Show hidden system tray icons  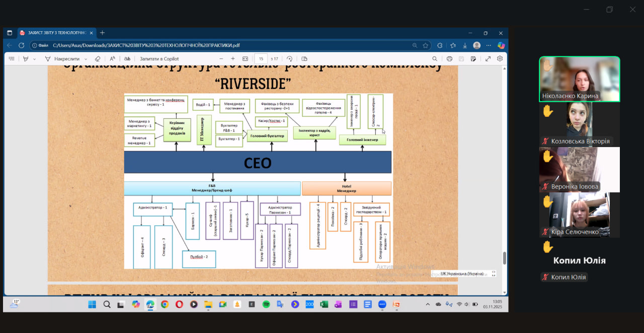coord(428,304)
